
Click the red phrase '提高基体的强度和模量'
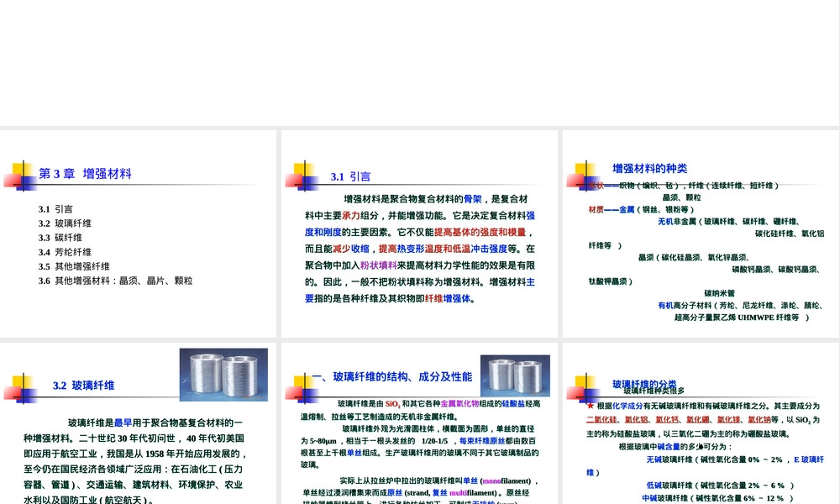tap(480, 233)
